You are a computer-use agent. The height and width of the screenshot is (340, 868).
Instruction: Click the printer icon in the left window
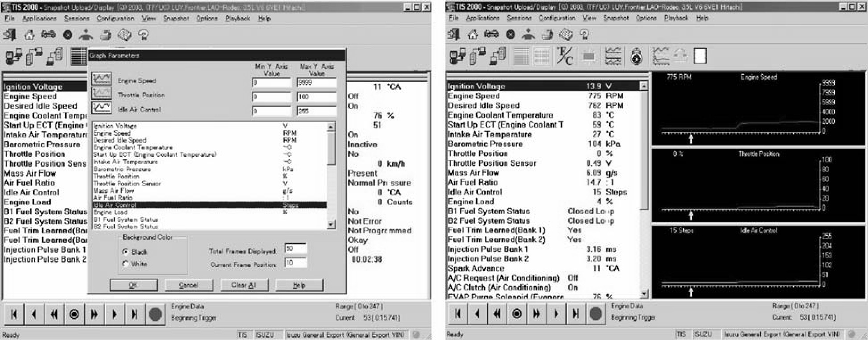[105, 35]
